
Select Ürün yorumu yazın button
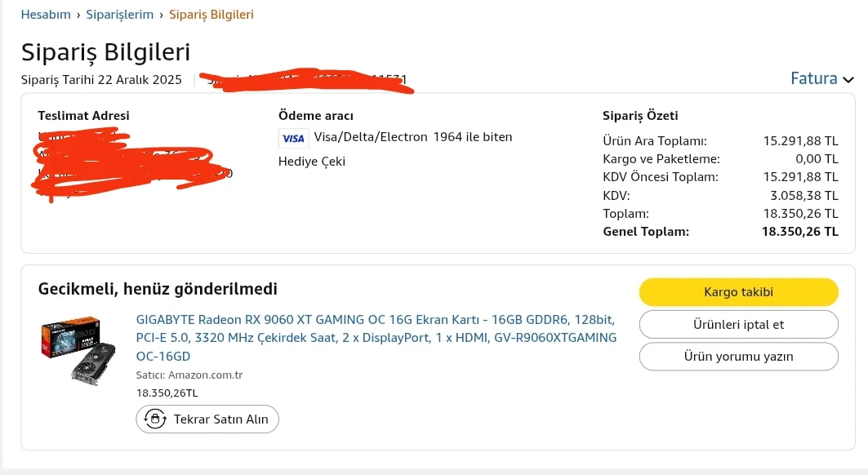pos(738,357)
